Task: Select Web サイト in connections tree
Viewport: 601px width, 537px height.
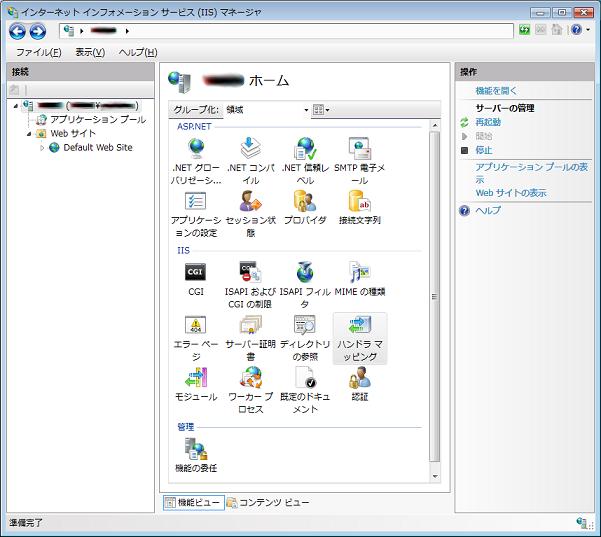Action: [x=73, y=133]
